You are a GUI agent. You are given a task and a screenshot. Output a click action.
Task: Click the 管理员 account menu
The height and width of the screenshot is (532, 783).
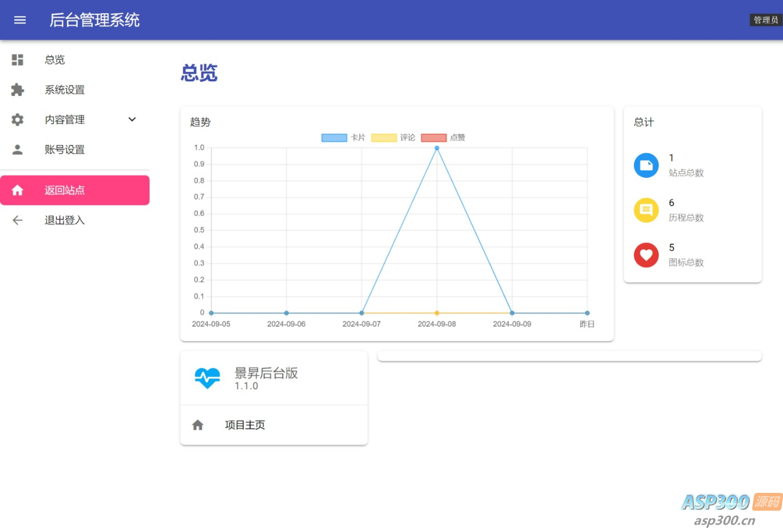(x=765, y=20)
